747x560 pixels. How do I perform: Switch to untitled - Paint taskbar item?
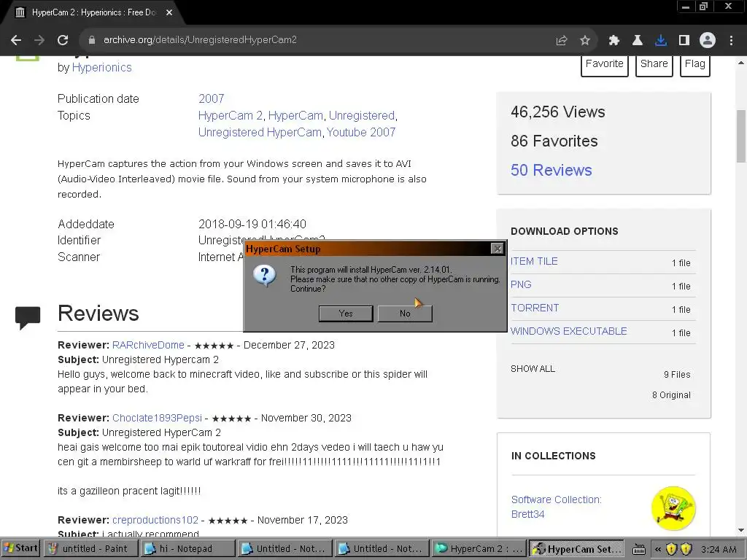(90, 548)
